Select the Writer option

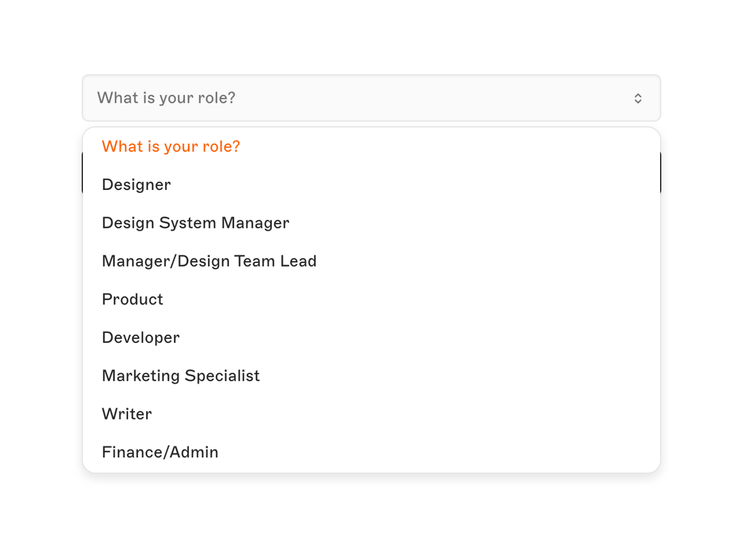coord(126,414)
